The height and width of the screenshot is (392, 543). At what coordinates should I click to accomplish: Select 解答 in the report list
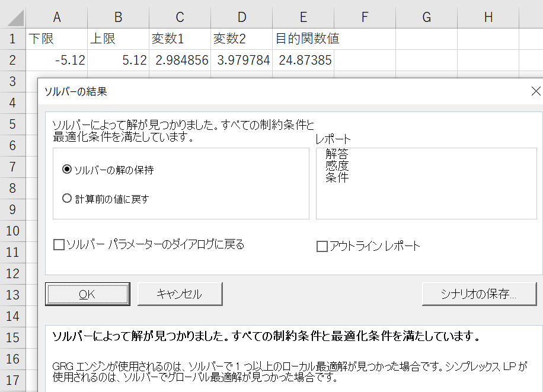pyautogui.click(x=337, y=154)
